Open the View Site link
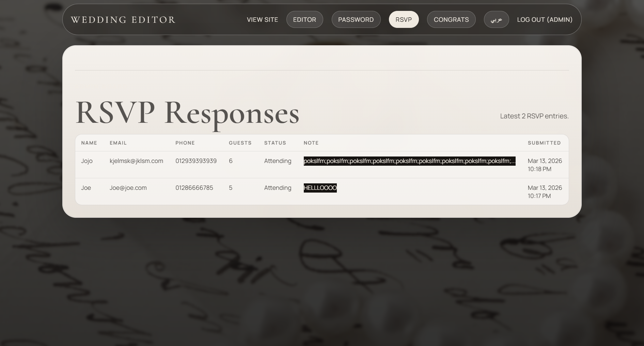644x346 pixels. (x=262, y=20)
